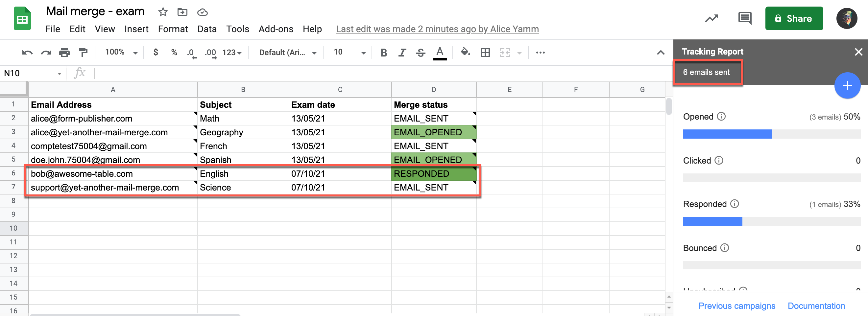Toggle bold formatting
868x316 pixels.
pyautogui.click(x=383, y=52)
